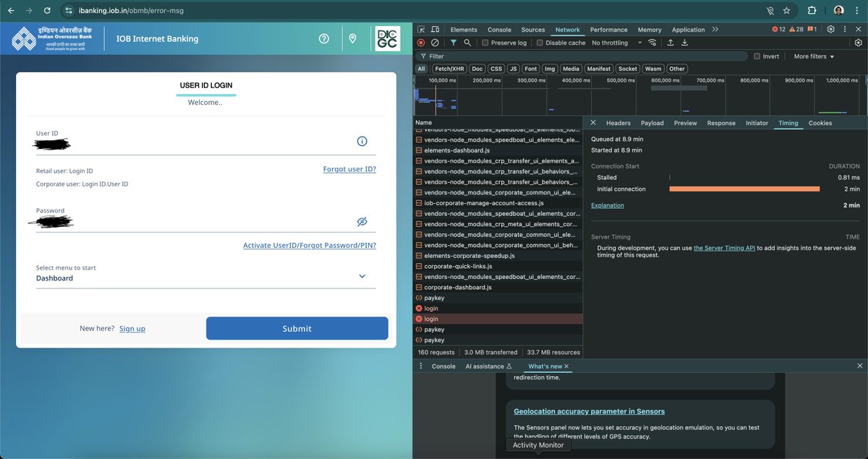Open the Headers tab of request details
This screenshot has width=868, height=459.
(x=618, y=123)
